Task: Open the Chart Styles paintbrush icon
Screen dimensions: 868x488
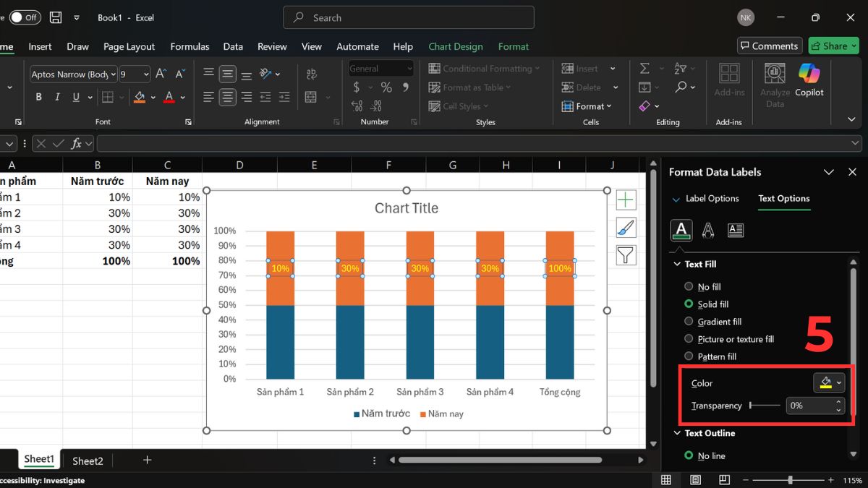Action: point(626,228)
